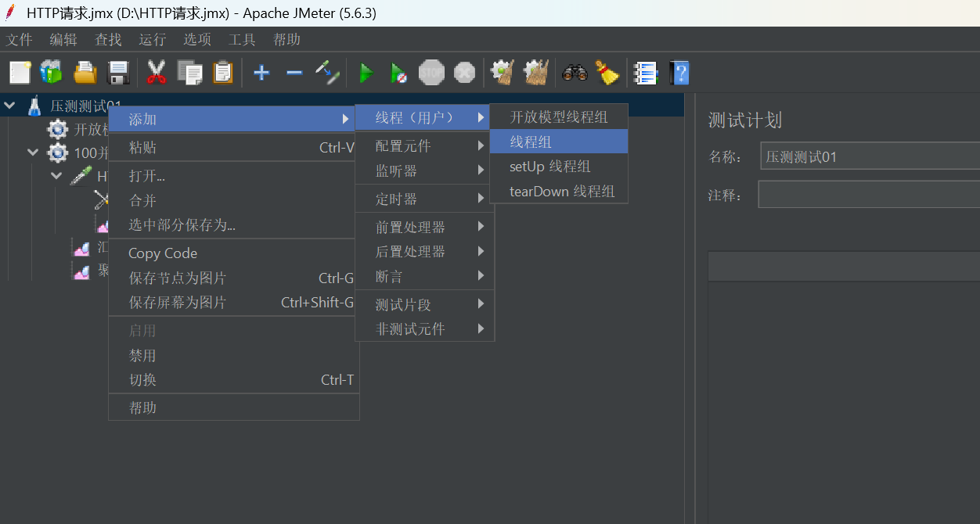980x524 pixels.
Task: Click the binoculars Search icon
Action: pos(575,73)
